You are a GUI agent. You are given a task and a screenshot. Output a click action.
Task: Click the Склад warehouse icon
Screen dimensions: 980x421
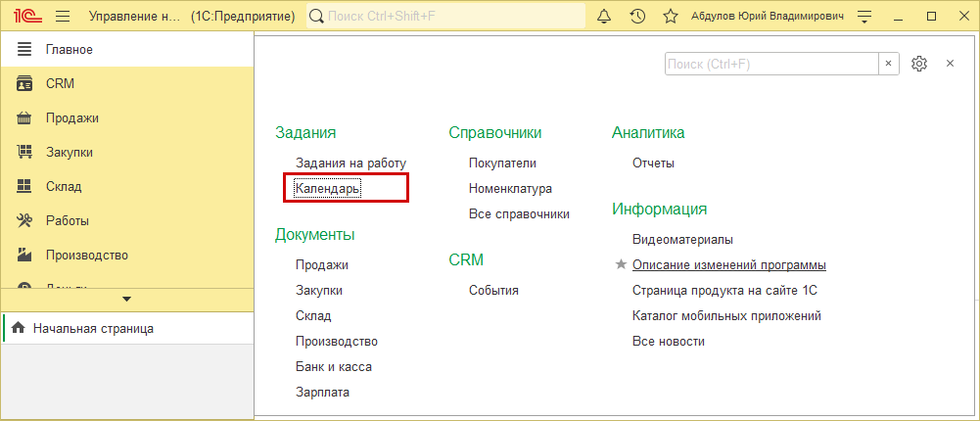[23, 186]
